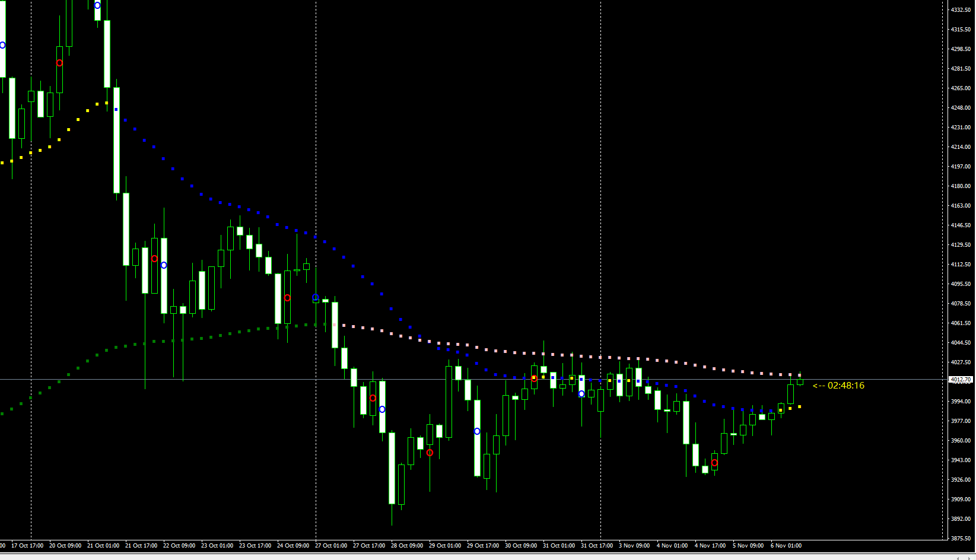Screen dimensions: 976x560
Task: Click the current price label 4012.70
Action: tap(961, 379)
